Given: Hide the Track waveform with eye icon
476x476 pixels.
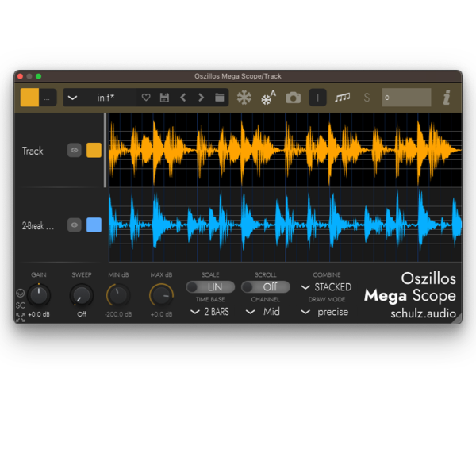Looking at the screenshot, I should point(75,150).
